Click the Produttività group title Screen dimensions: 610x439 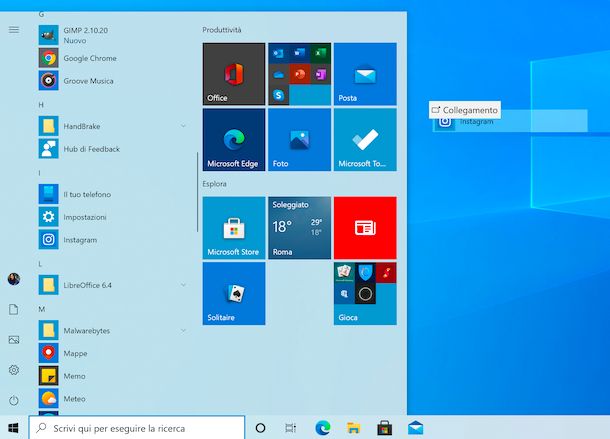222,30
